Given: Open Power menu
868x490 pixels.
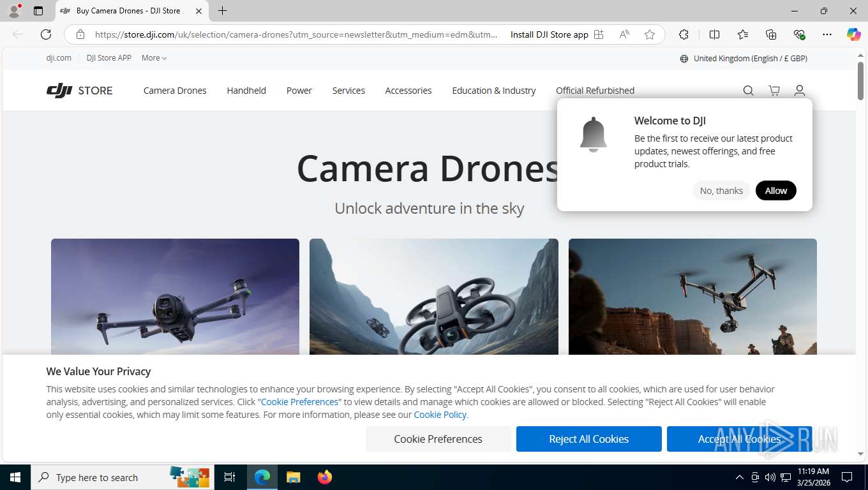Looking at the screenshot, I should tap(299, 91).
